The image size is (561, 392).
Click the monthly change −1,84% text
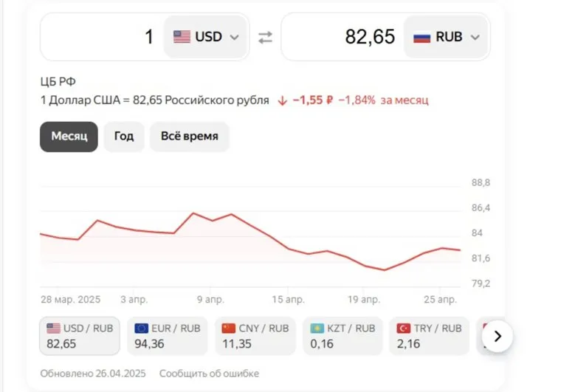click(357, 100)
